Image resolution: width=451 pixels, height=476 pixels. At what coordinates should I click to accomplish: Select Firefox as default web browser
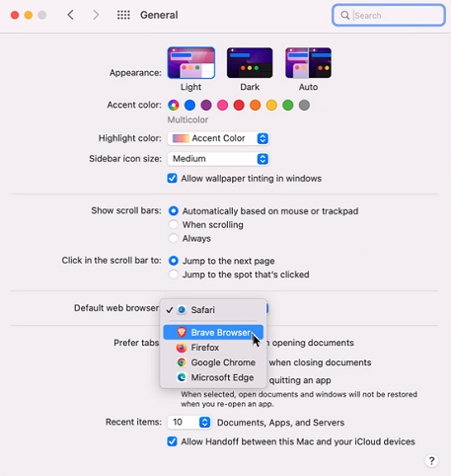click(x=213, y=348)
